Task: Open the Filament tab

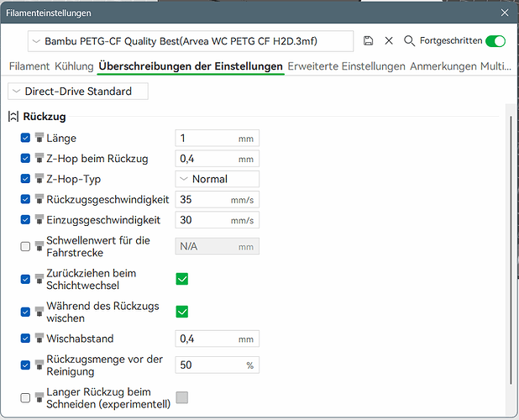Action: click(29, 66)
